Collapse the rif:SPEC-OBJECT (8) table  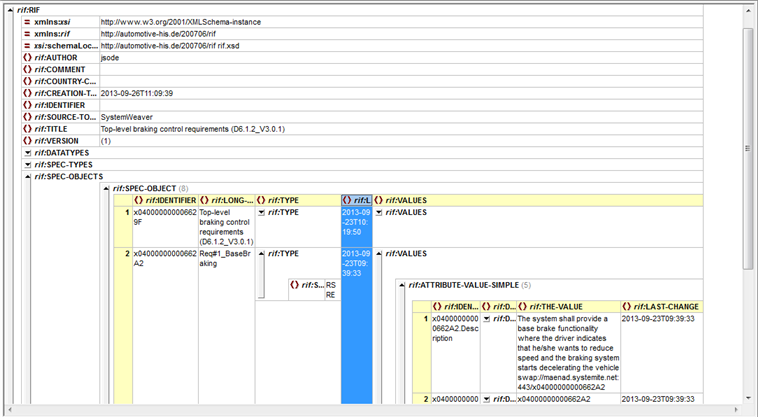(106, 188)
